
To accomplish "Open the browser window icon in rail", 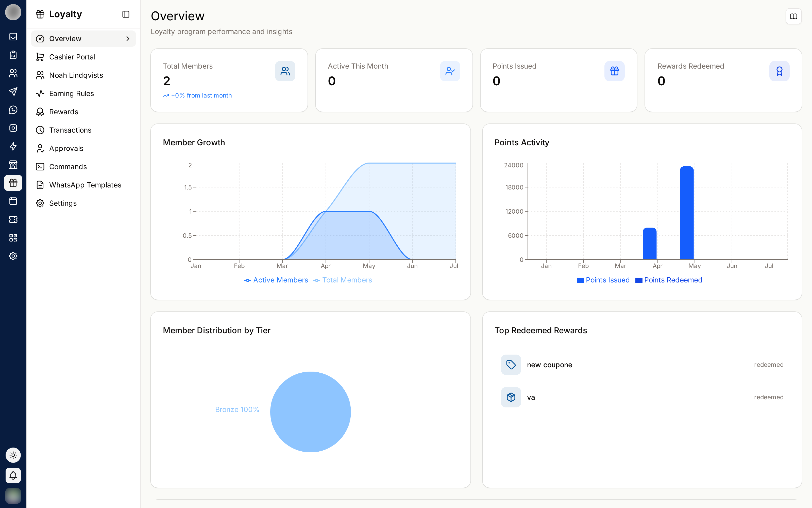I will [13, 201].
